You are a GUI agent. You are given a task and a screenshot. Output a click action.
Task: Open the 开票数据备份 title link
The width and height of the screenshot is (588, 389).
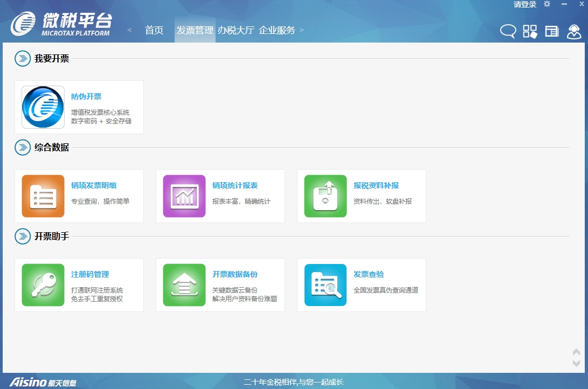(235, 274)
